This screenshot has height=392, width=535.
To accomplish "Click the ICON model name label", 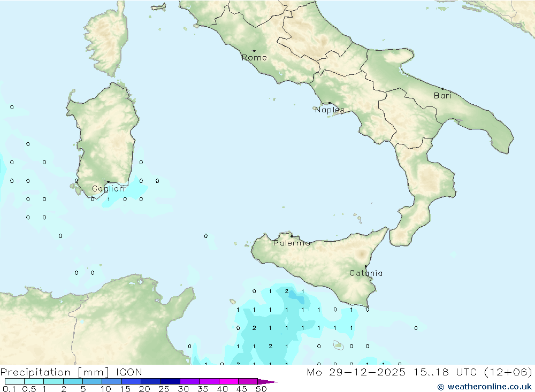I will click(x=129, y=372).
